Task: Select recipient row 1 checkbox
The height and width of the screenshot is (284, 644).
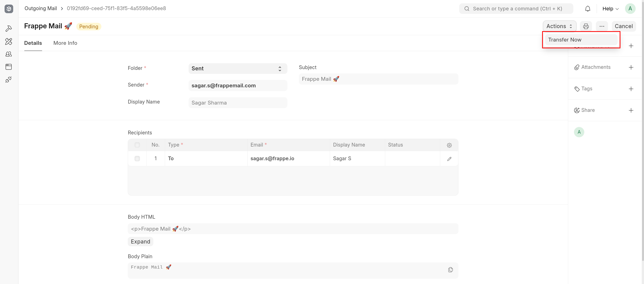Action: click(x=137, y=159)
